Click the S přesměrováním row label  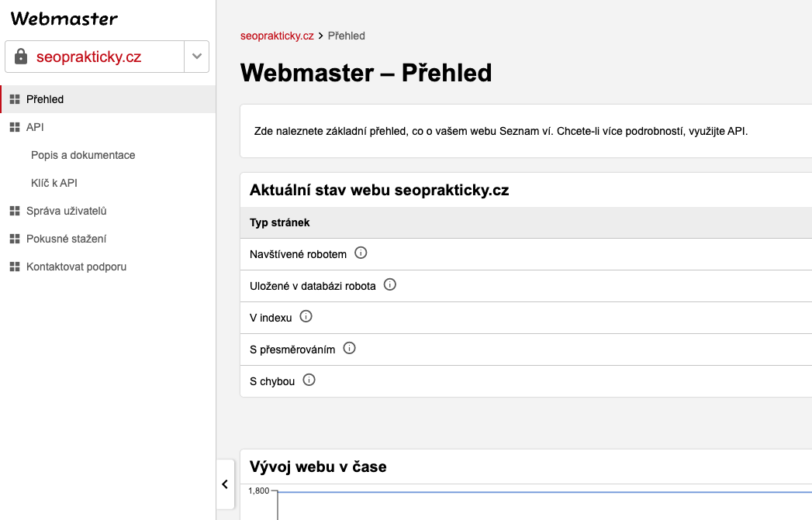point(292,350)
